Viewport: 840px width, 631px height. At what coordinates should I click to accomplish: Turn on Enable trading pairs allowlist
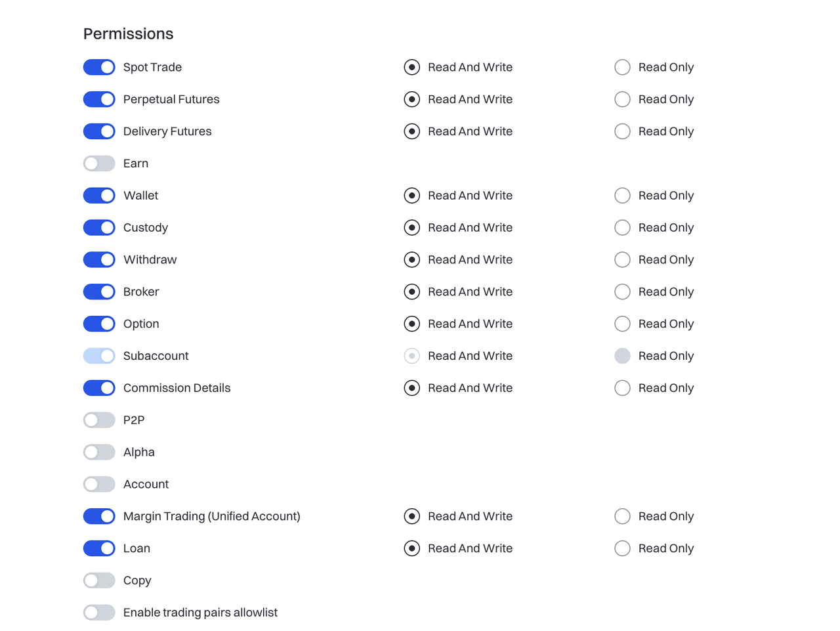click(x=99, y=613)
